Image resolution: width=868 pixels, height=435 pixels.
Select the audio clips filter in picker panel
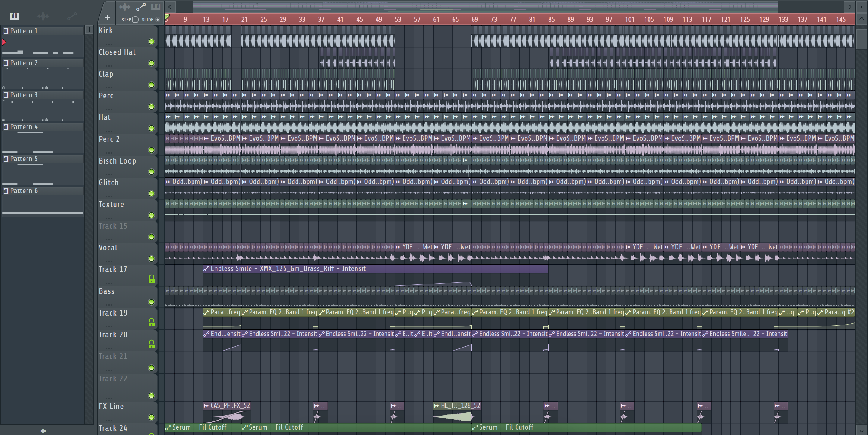[x=43, y=16]
